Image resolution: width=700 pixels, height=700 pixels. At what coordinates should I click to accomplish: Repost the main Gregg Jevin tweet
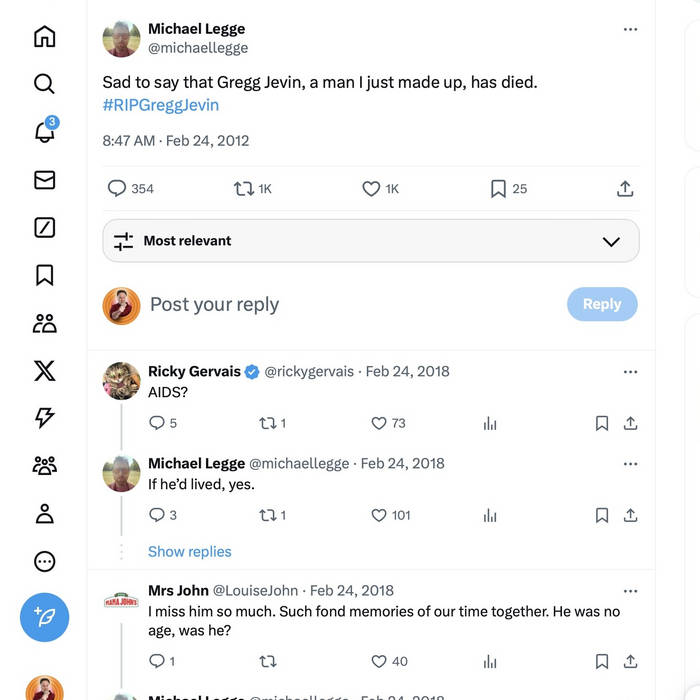[243, 188]
